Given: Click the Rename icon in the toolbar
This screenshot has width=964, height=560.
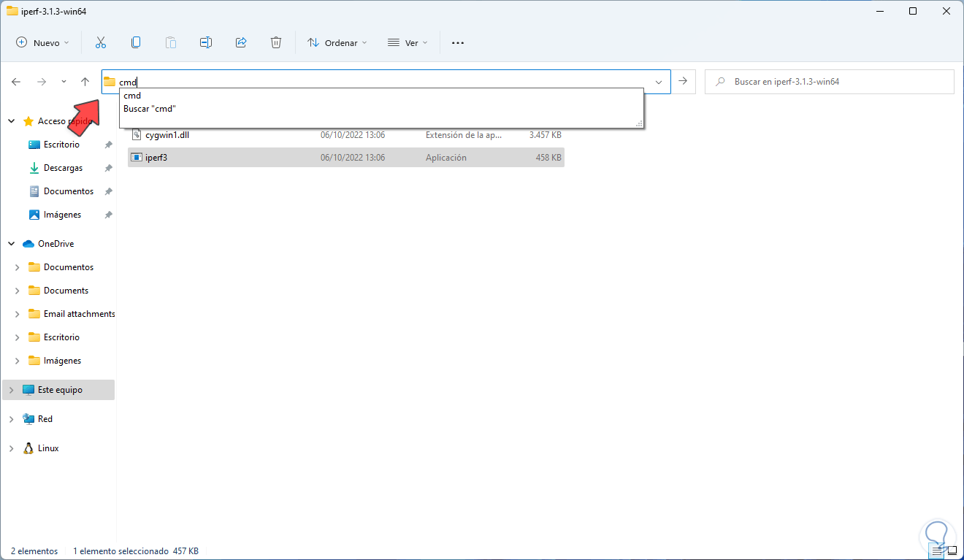Looking at the screenshot, I should click(206, 43).
